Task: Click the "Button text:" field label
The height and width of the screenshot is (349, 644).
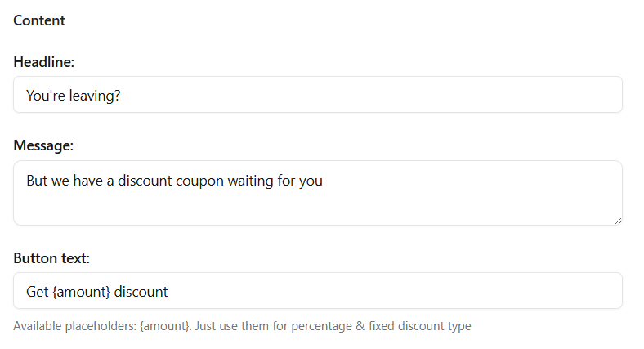Action: [x=51, y=257]
